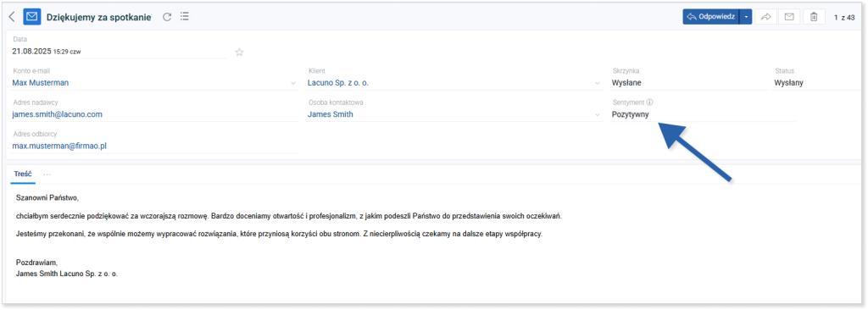Expand the Konto e-mail dropdown

click(292, 84)
